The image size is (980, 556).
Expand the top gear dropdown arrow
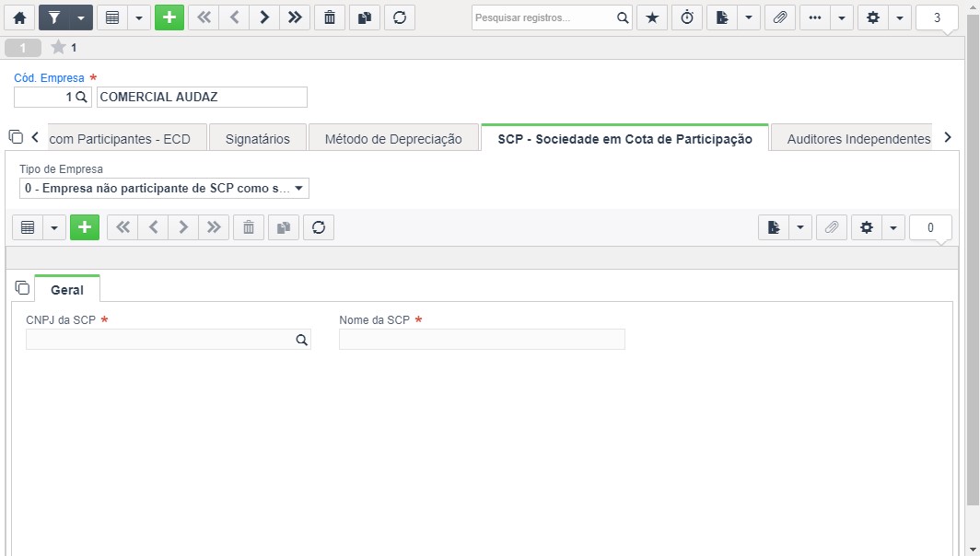click(900, 17)
